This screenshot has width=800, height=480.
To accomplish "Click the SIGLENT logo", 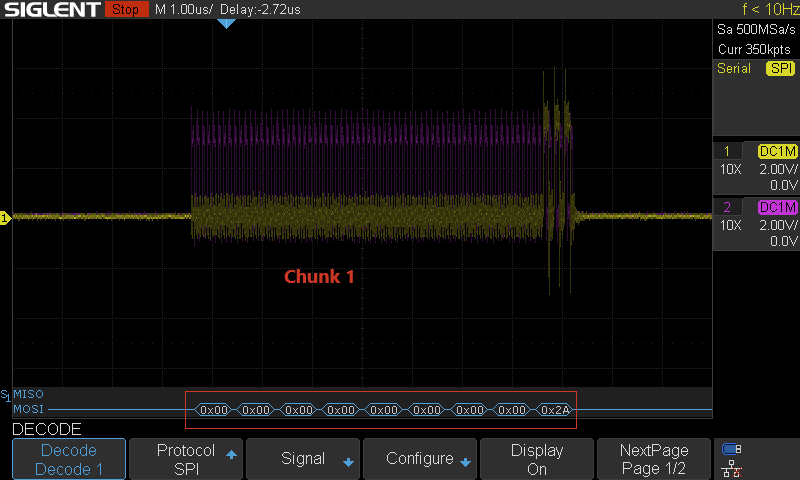I will pyautogui.click(x=52, y=9).
